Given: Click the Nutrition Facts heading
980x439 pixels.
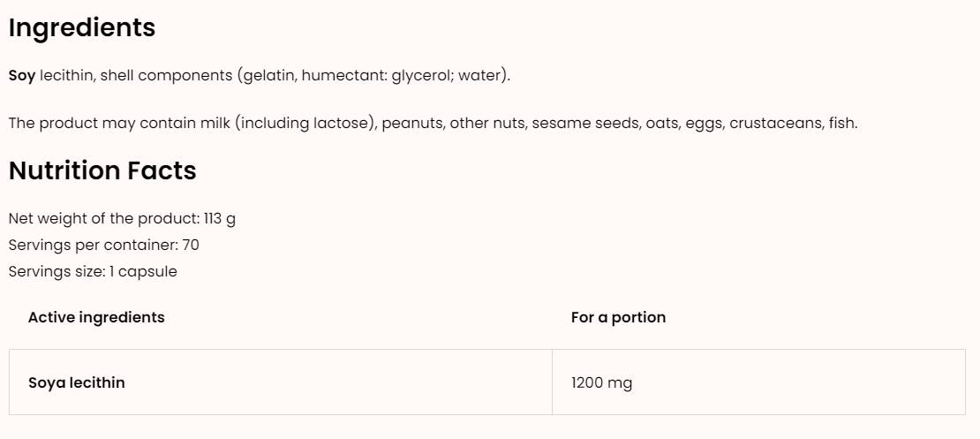Looking at the screenshot, I should pos(102,170).
